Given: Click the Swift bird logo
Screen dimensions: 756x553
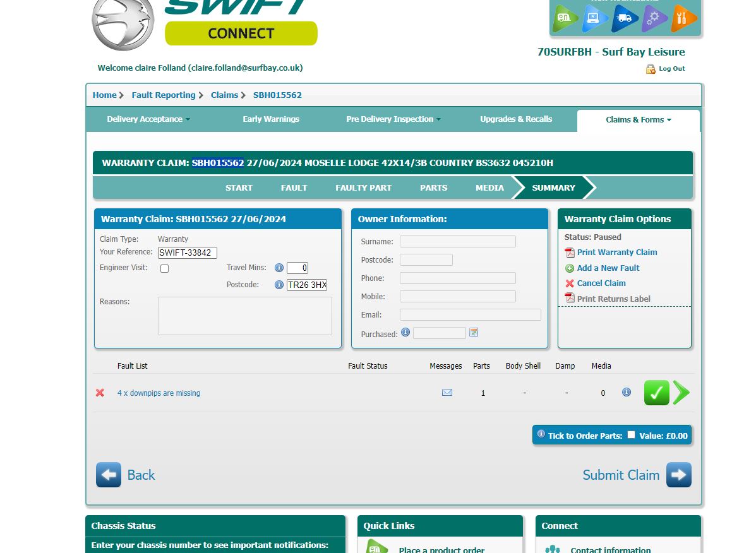Looking at the screenshot, I should [x=123, y=23].
